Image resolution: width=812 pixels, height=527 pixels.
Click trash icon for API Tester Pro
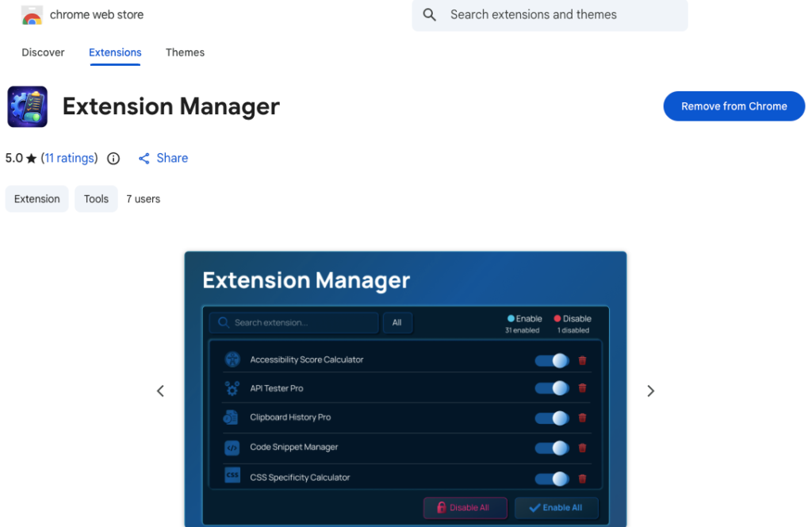[582, 389]
